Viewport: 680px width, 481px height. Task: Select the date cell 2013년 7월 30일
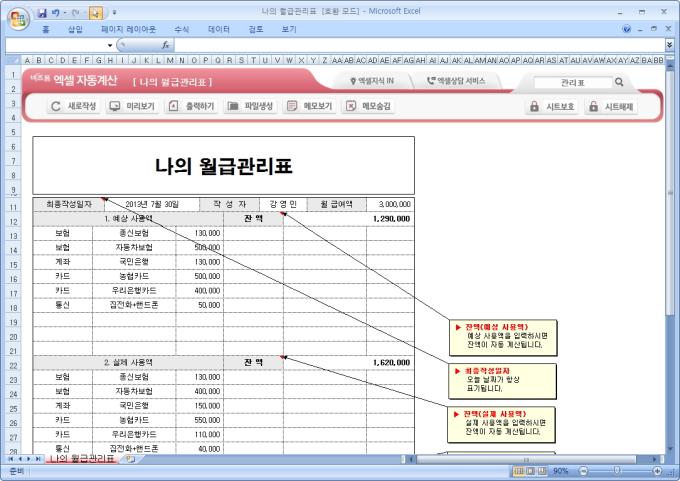(152, 204)
